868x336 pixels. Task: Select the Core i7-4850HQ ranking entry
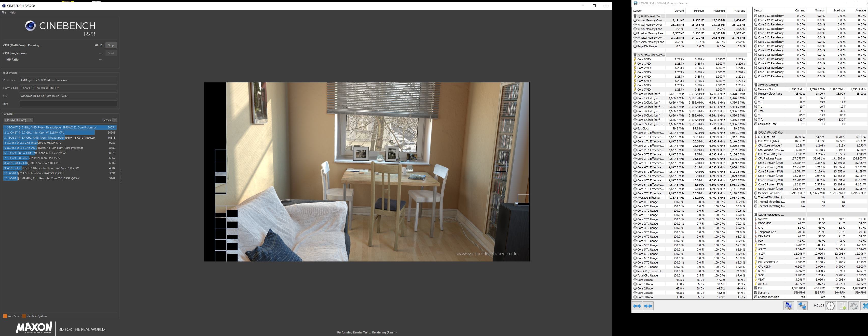(60, 173)
